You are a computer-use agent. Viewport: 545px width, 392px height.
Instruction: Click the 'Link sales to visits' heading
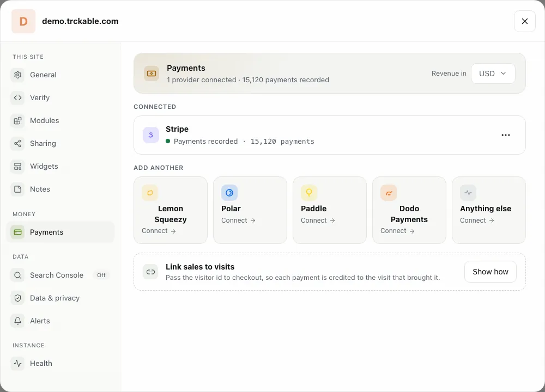(200, 267)
